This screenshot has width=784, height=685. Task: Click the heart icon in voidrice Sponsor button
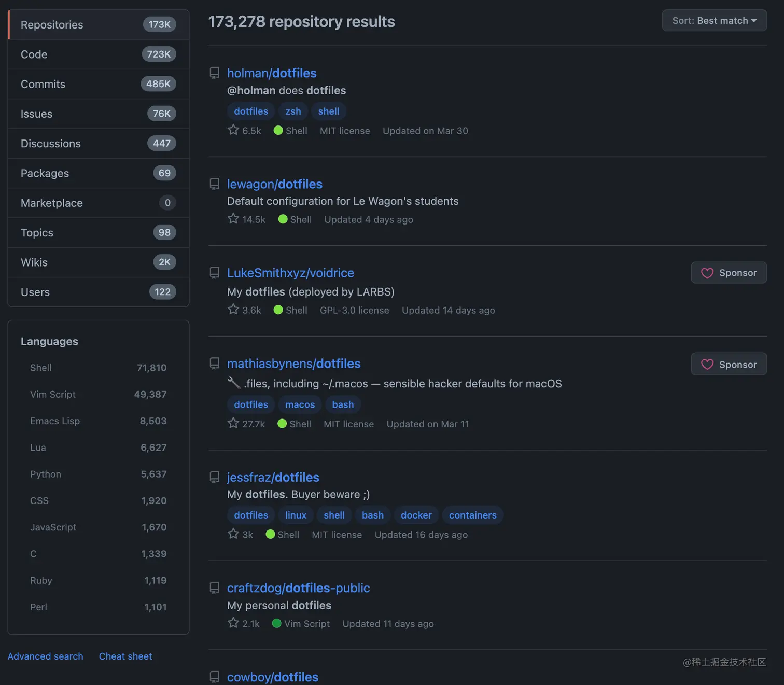tap(707, 273)
